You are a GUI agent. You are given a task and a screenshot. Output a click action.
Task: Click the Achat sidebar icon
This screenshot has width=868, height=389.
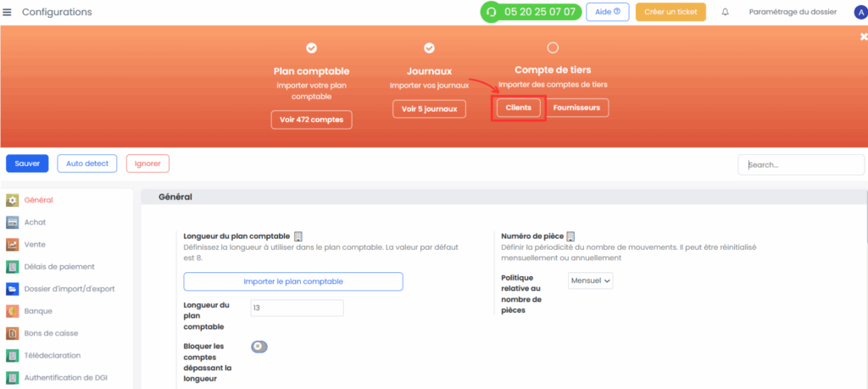click(12, 222)
